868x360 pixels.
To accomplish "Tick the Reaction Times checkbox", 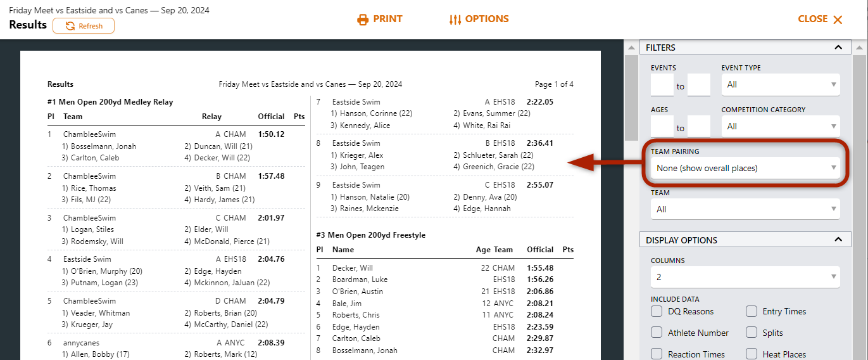I will pos(657,354).
